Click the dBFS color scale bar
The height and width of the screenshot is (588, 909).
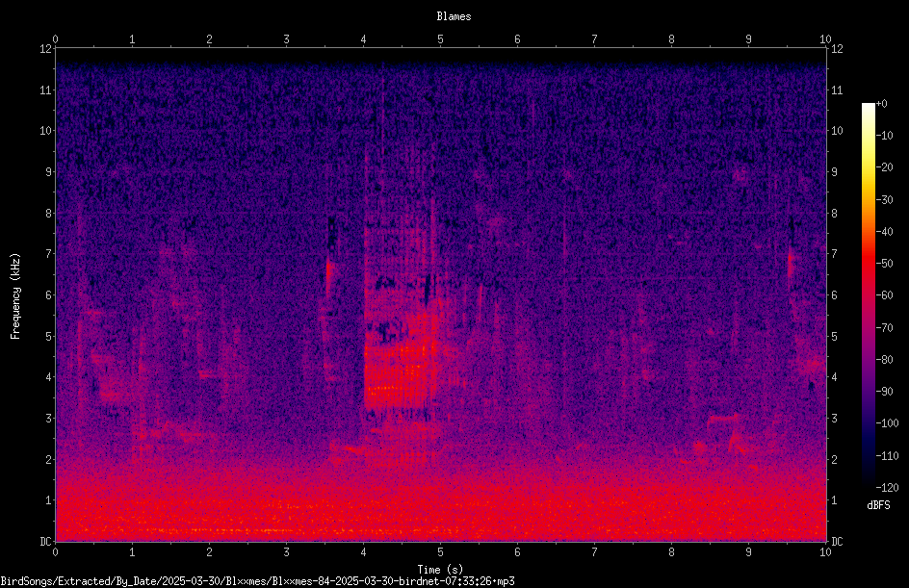tap(868, 295)
